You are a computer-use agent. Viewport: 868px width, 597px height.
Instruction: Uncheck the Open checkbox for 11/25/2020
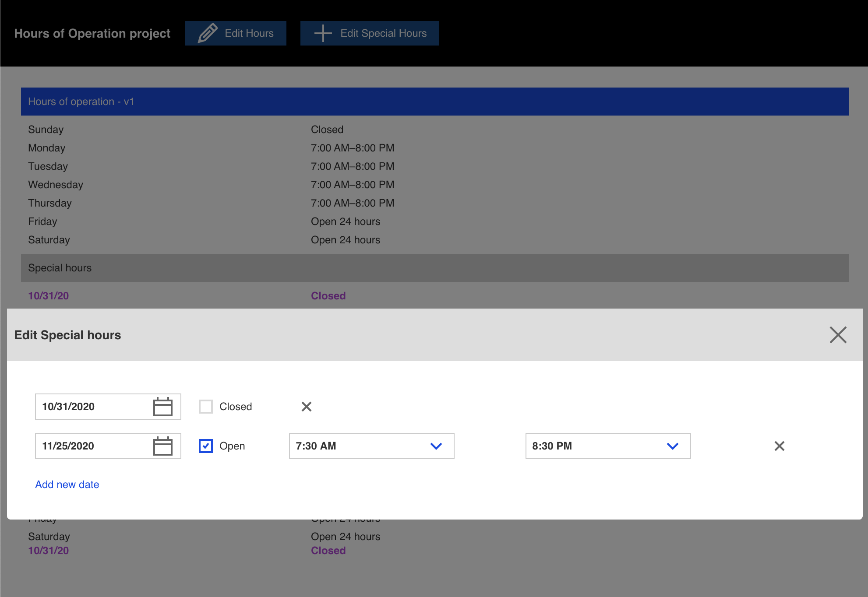[206, 446]
